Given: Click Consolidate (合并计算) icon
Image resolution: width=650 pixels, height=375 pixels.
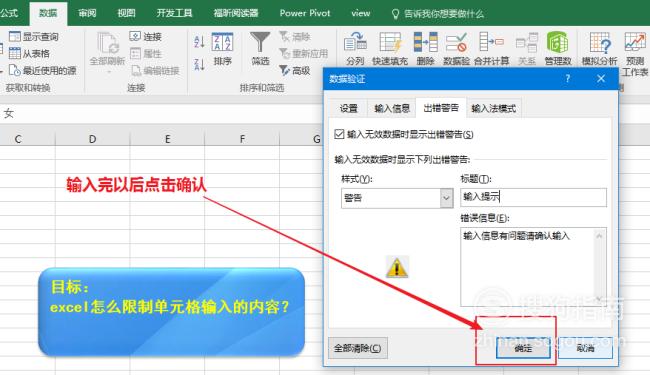Looking at the screenshot, I should (491, 42).
